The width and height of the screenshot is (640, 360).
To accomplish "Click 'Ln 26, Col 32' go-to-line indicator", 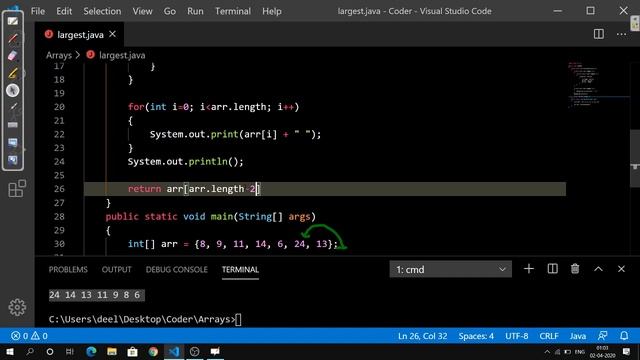I will (x=422, y=336).
